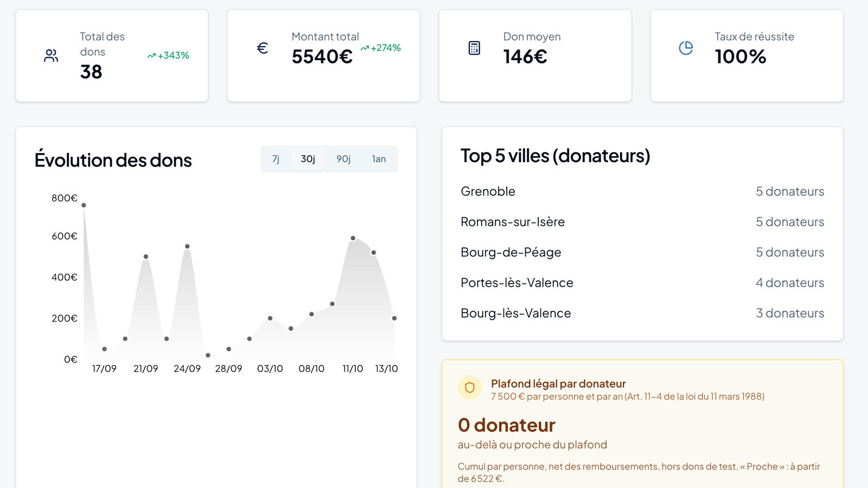The image size is (868, 488).
Task: Click the 'Plafond légal par donateur' title
Action: click(558, 383)
